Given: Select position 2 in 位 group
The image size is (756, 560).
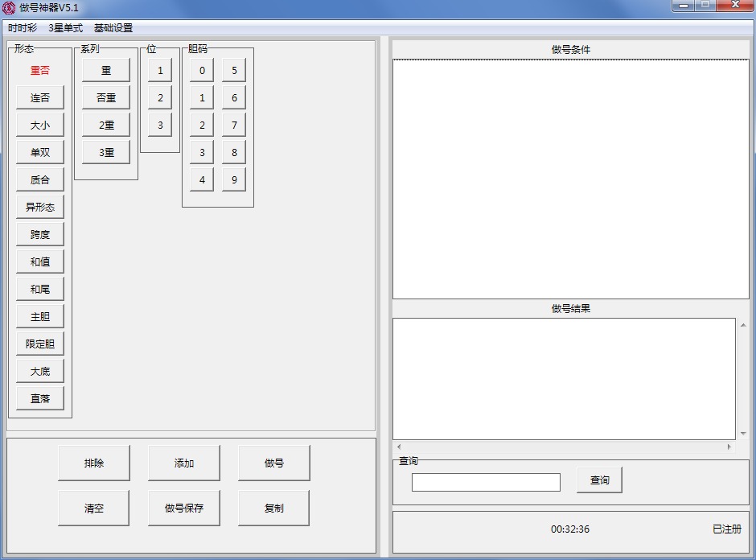Looking at the screenshot, I should pyautogui.click(x=160, y=98).
